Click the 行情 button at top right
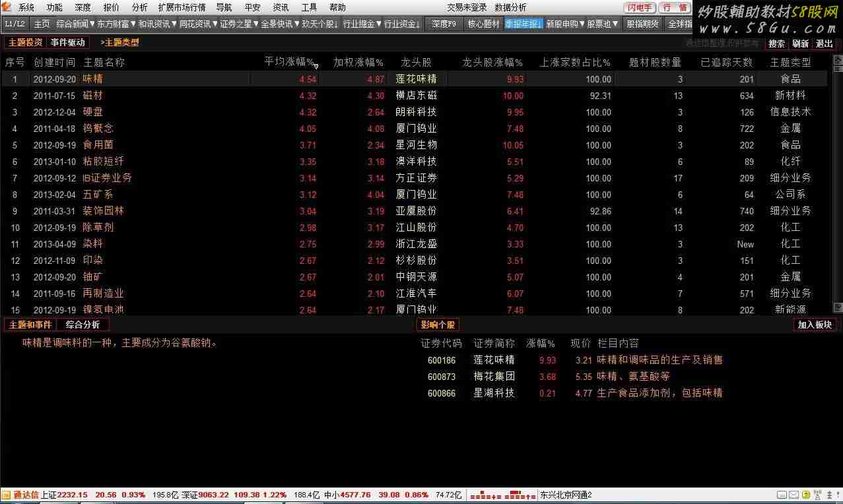Screen dimensions: 843x504 [674, 8]
